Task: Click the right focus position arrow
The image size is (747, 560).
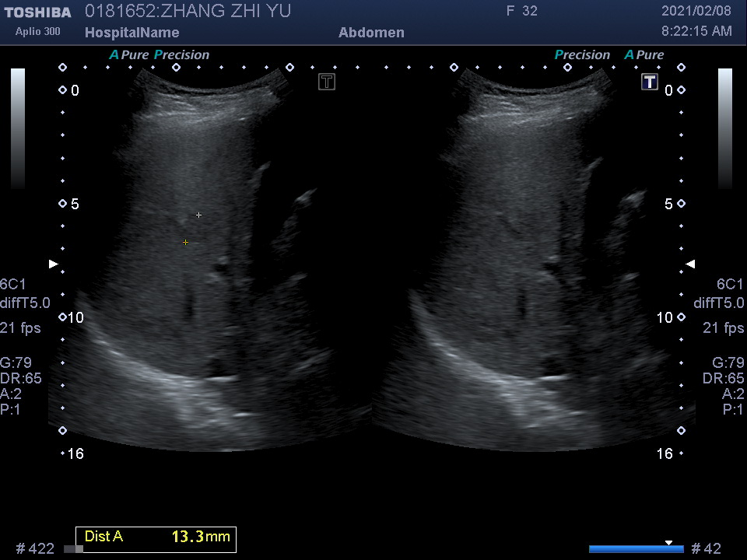Action: 690,264
